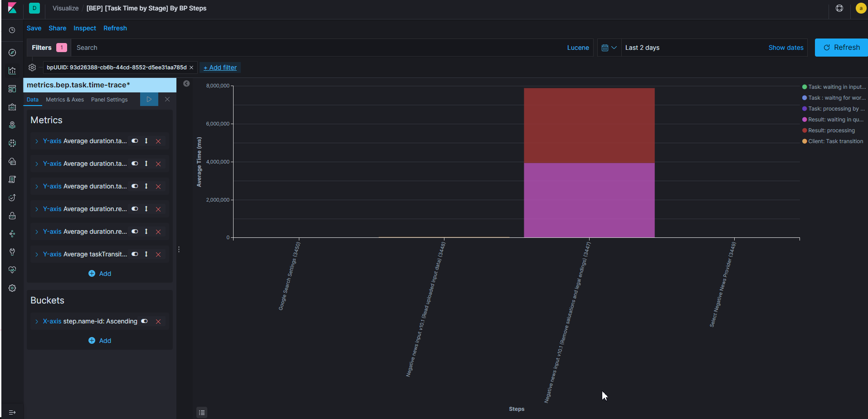Screen dimensions: 868x419
Task: Open the user avatar menu
Action: pyautogui.click(x=861, y=8)
